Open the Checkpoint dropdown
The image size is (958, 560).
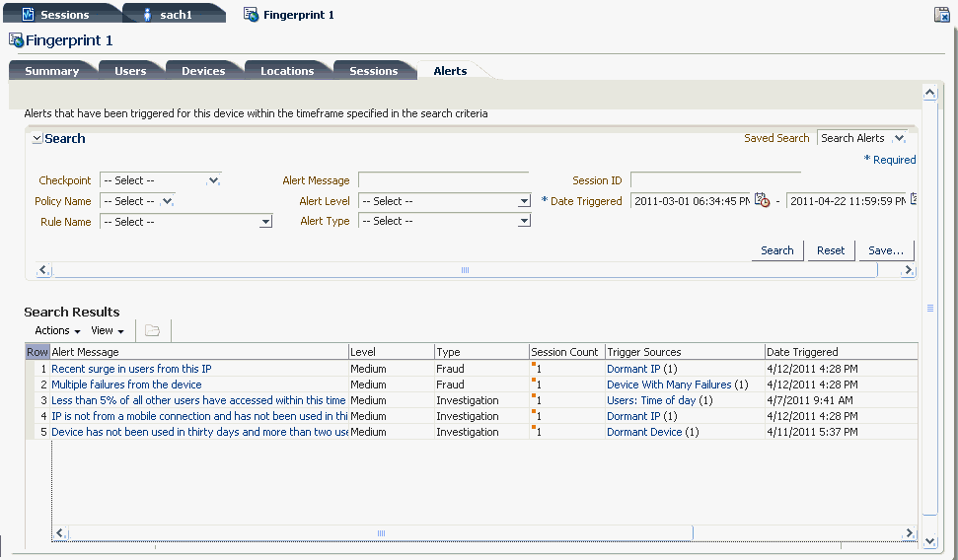pyautogui.click(x=213, y=180)
